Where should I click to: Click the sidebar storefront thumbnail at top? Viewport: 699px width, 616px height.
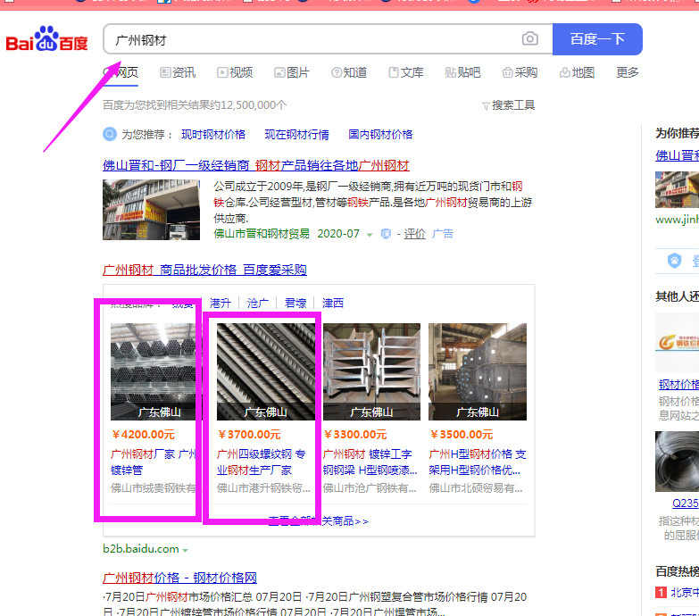coord(678,189)
